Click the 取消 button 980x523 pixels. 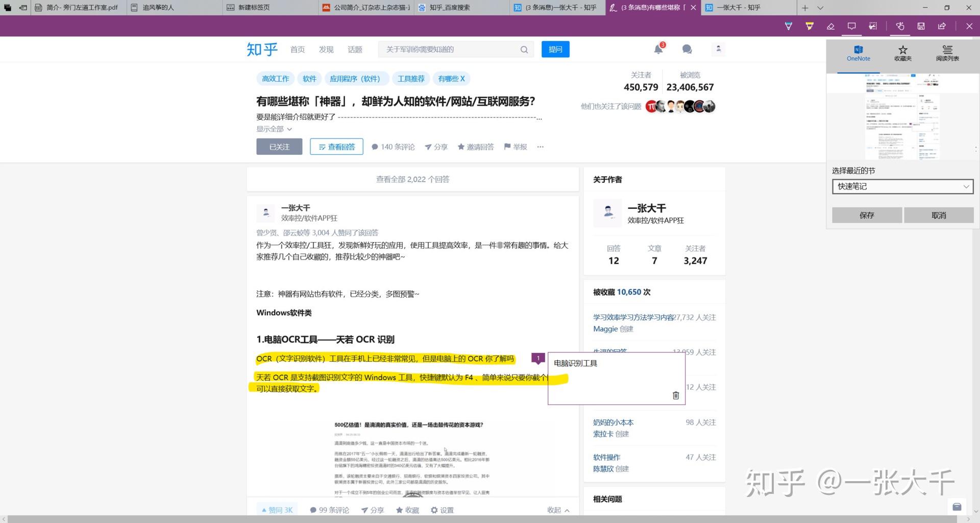pyautogui.click(x=939, y=215)
